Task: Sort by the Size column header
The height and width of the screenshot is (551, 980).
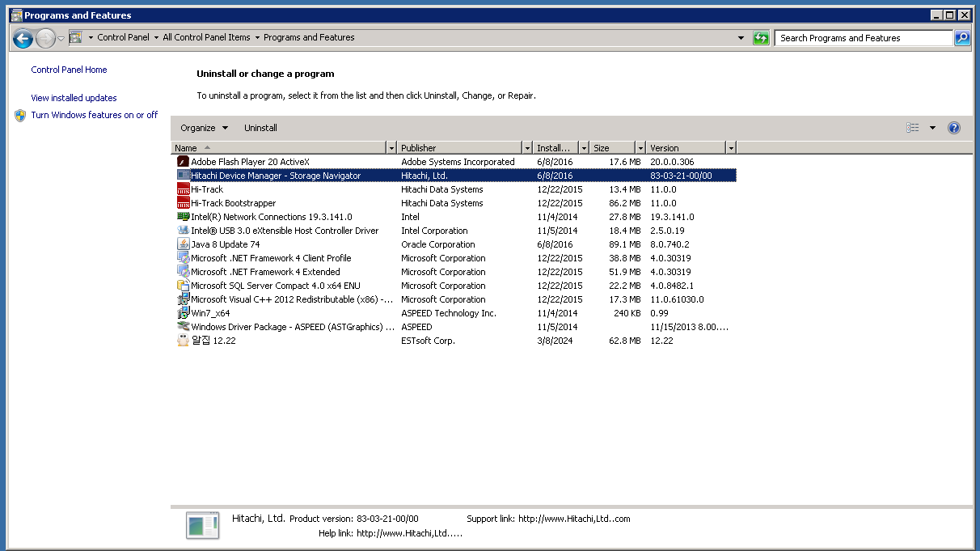Action: coord(612,148)
